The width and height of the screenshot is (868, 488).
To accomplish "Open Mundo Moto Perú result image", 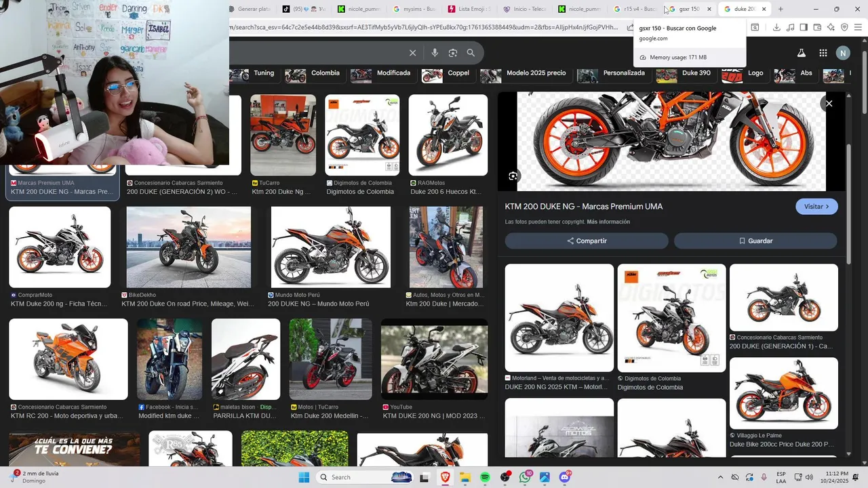I will pyautogui.click(x=331, y=247).
